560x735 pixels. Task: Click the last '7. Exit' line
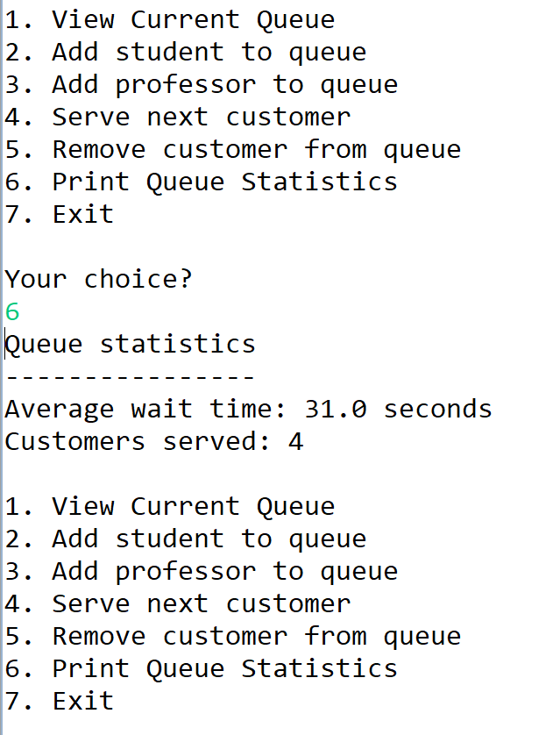click(59, 702)
